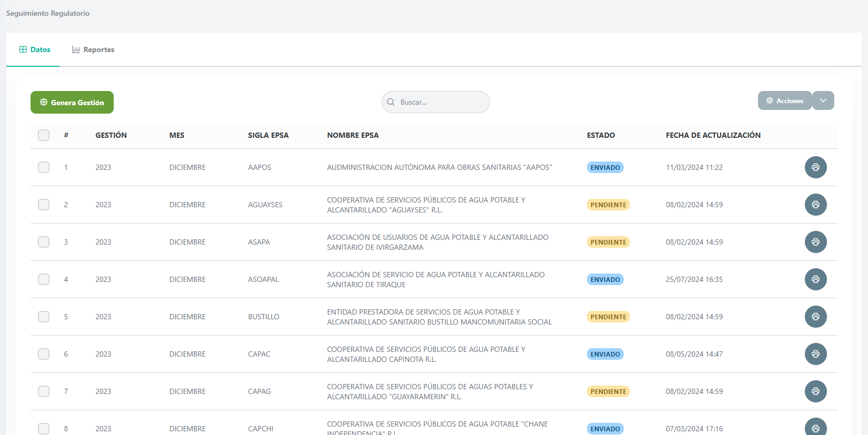Viewport: 868px width, 435px height.
Task: Click the print icon for AAPOS row
Action: [x=815, y=167]
